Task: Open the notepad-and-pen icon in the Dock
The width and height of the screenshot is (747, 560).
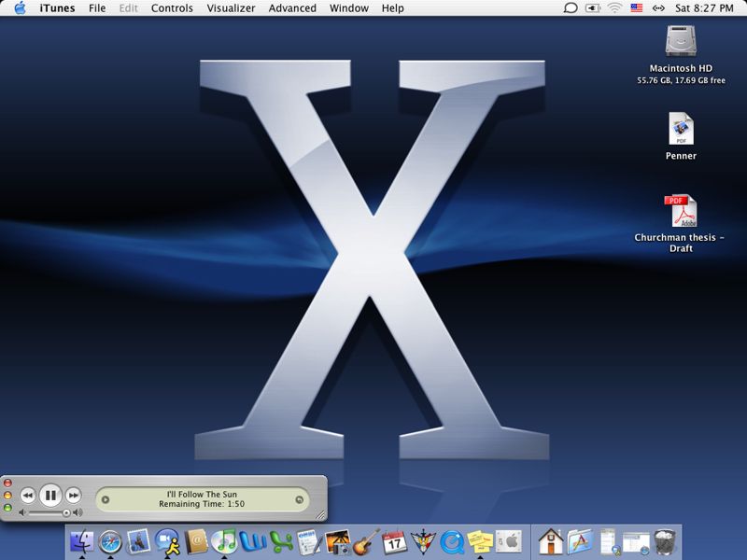Action: [310, 542]
